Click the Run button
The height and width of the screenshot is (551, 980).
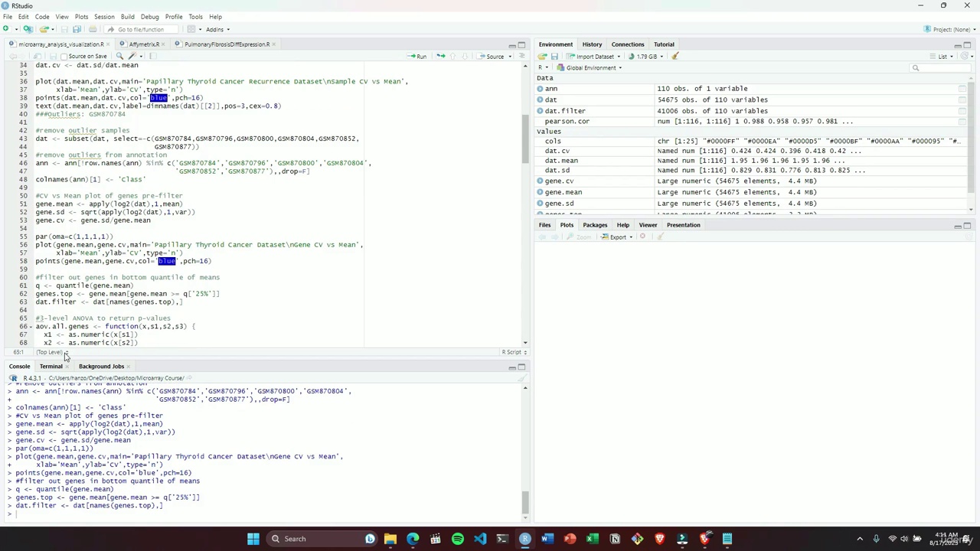coord(417,56)
